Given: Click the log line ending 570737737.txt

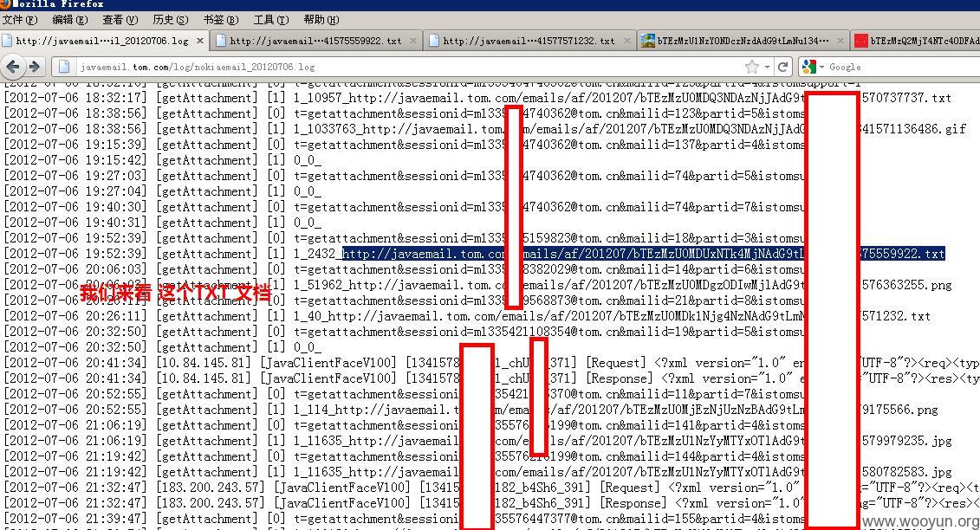Looking at the screenshot, I should tap(477, 98).
